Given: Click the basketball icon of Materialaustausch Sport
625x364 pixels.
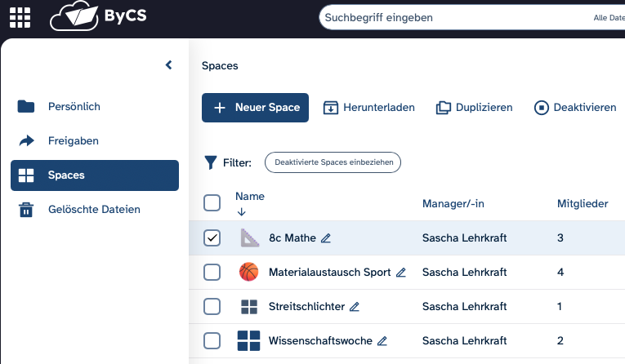Looking at the screenshot, I should pos(248,272).
